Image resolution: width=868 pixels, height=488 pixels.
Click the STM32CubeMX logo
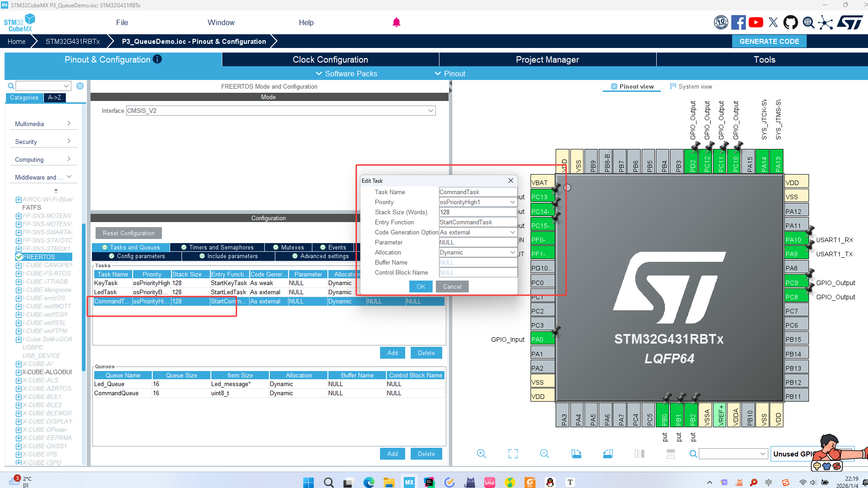pyautogui.click(x=19, y=23)
